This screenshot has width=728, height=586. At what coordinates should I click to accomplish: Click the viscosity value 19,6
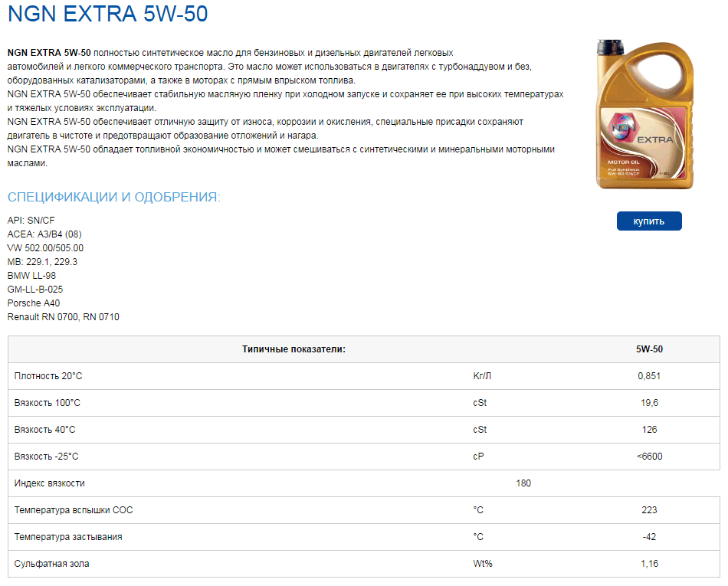(649, 403)
